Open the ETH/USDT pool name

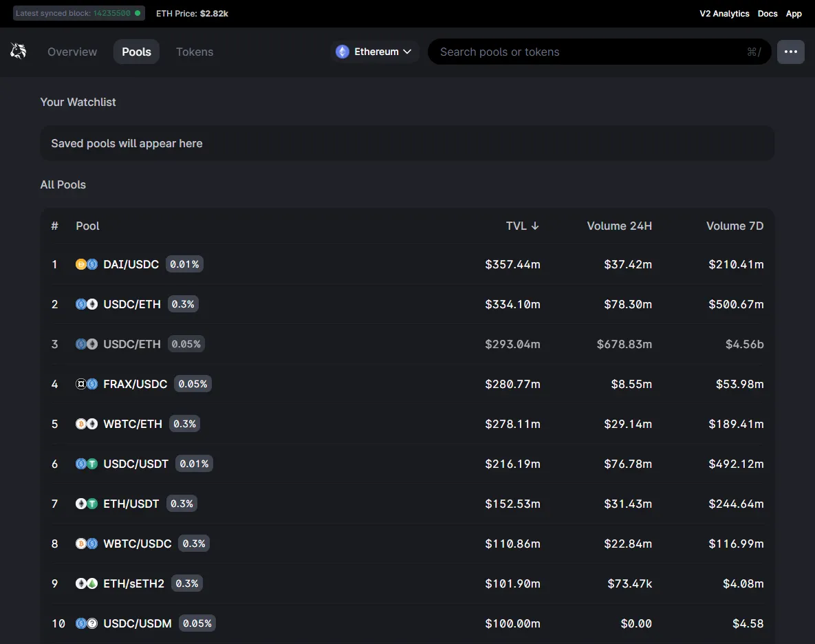point(131,504)
